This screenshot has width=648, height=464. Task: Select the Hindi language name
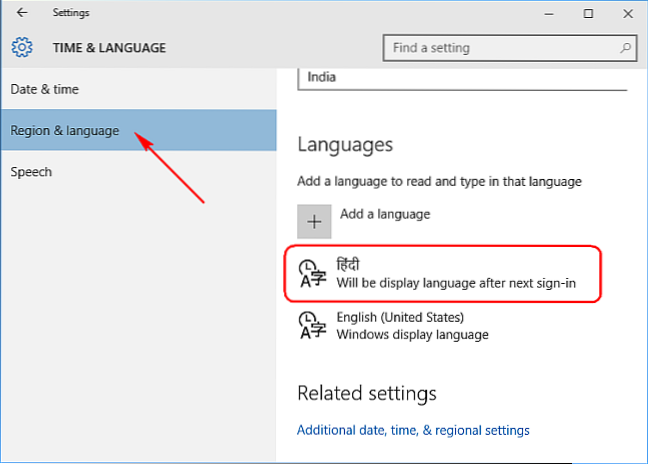tap(349, 264)
